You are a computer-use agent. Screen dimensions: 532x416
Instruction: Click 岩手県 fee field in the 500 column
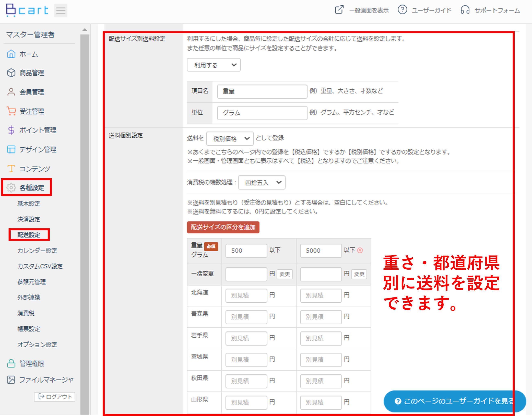[x=246, y=338]
